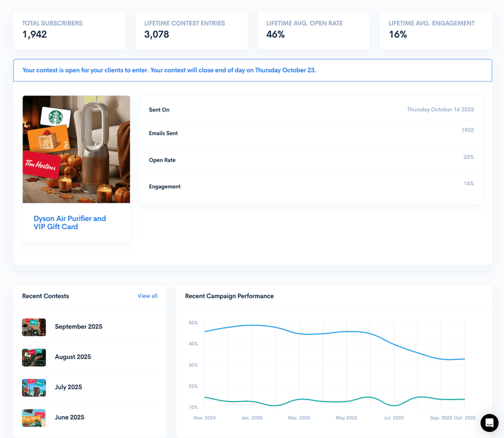Viewport: 504px width, 438px height.
Task: Click the September 2025 contest thumbnail
Action: point(33,327)
